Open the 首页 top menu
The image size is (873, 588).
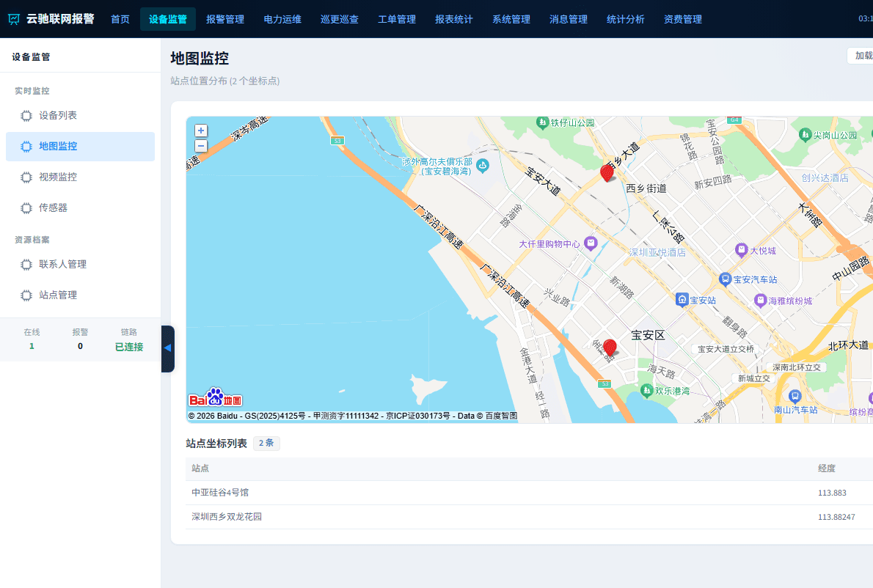coord(120,20)
